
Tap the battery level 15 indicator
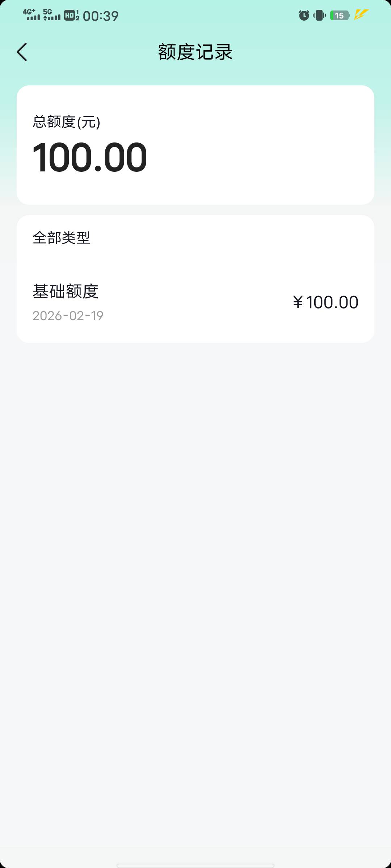point(339,16)
